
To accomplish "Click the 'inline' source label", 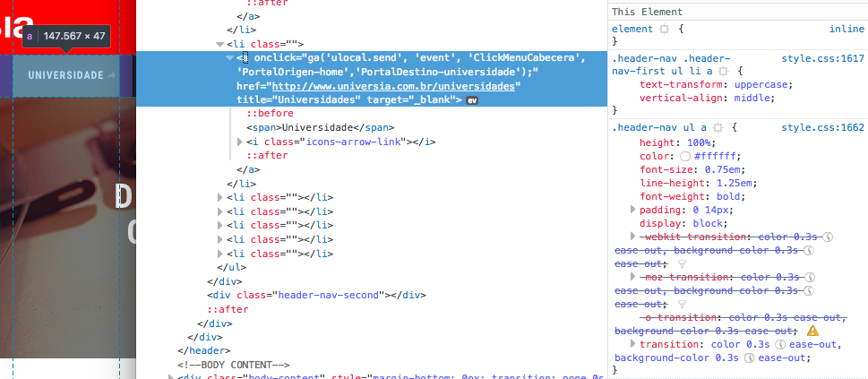I will click(847, 29).
